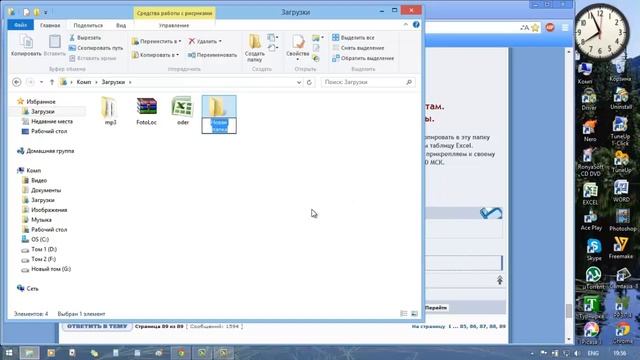Click the Nero desktop icon
This screenshot has width=640, height=360.
590,131
